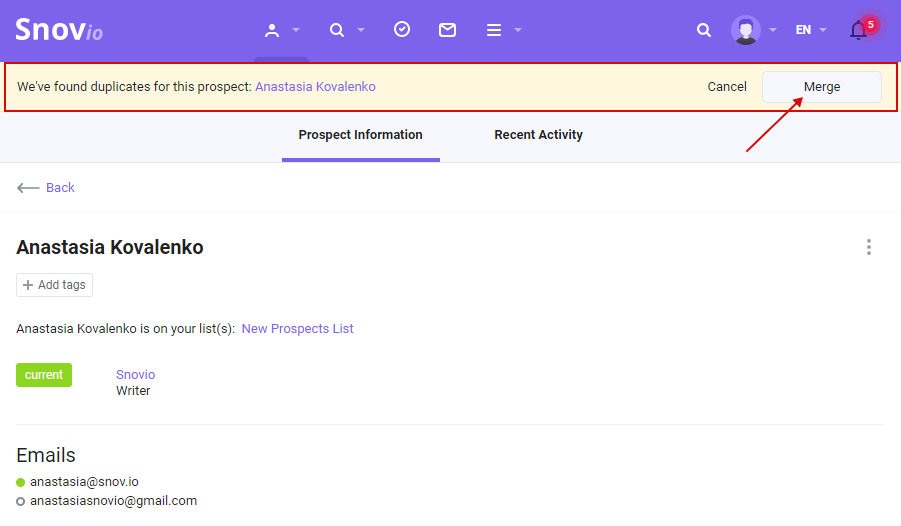Open the notifications bell icon
This screenshot has width=901, height=526.
(858, 30)
